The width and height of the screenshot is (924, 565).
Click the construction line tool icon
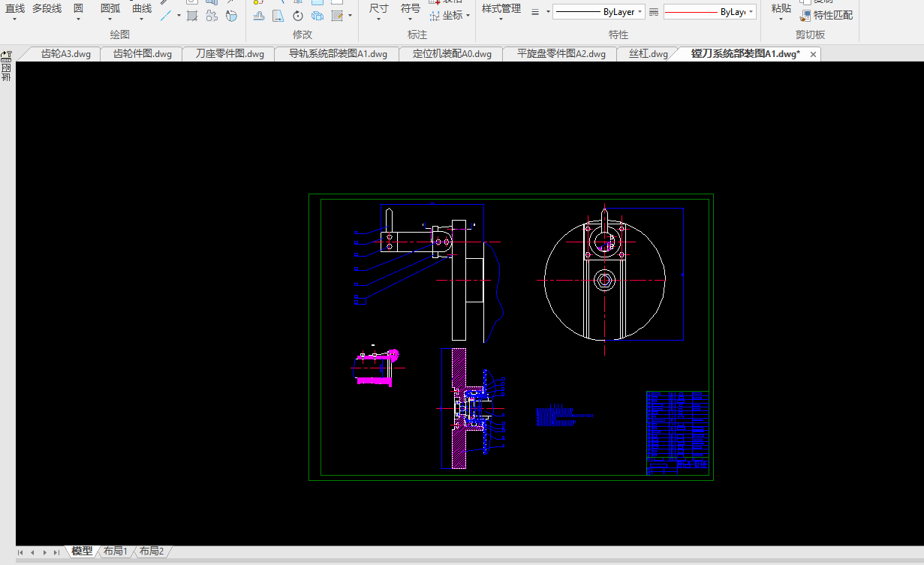166,15
